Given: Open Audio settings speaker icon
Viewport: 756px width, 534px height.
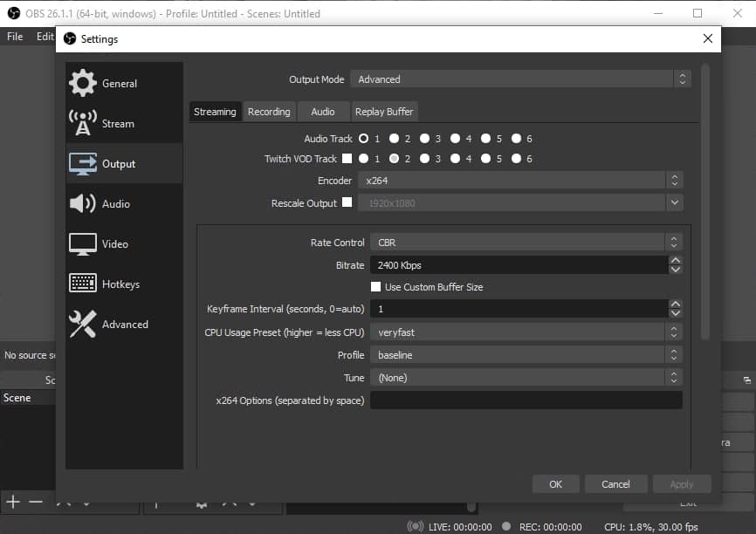Looking at the screenshot, I should (83, 203).
